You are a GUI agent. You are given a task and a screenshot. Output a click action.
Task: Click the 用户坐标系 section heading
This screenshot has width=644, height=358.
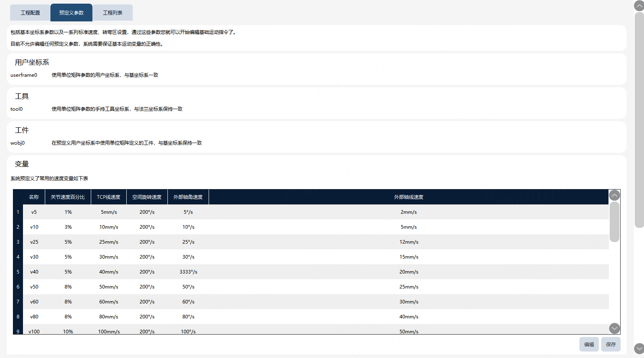point(32,62)
